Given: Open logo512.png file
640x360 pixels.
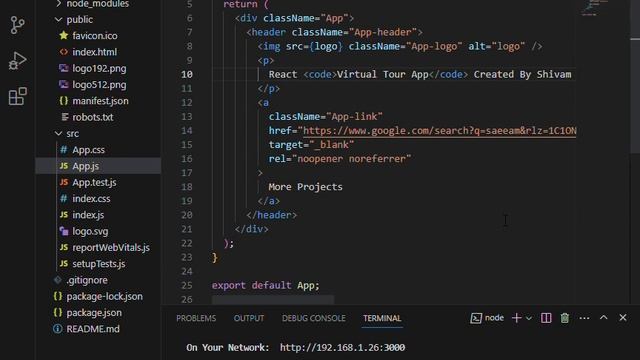Looking at the screenshot, I should [99, 84].
